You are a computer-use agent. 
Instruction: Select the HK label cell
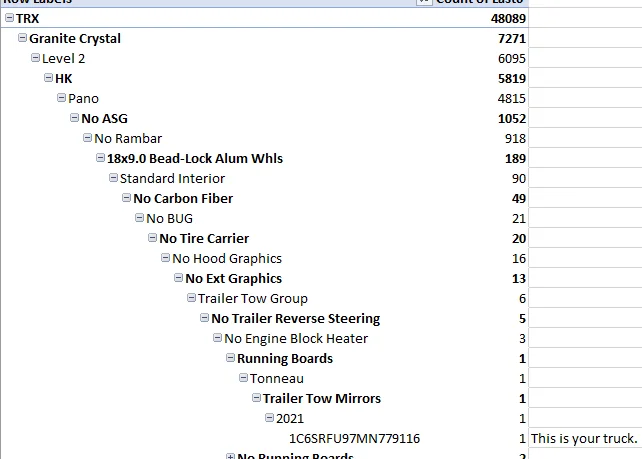pos(63,79)
